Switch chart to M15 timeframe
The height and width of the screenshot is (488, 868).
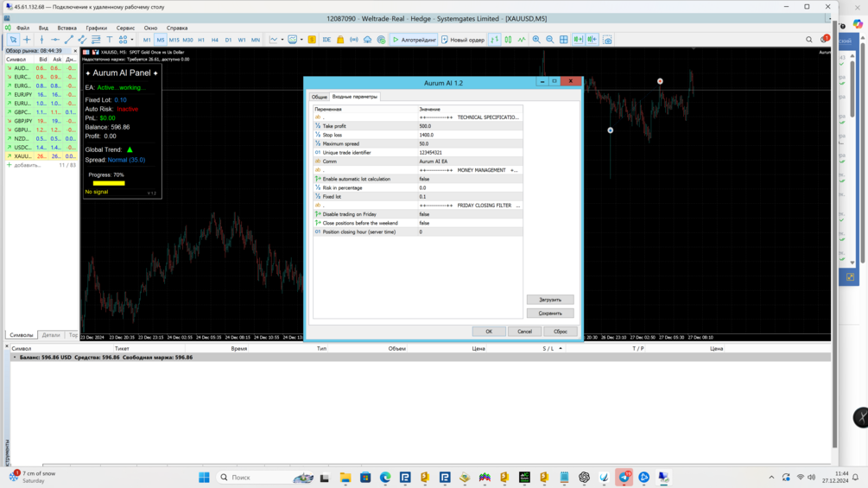tap(174, 40)
